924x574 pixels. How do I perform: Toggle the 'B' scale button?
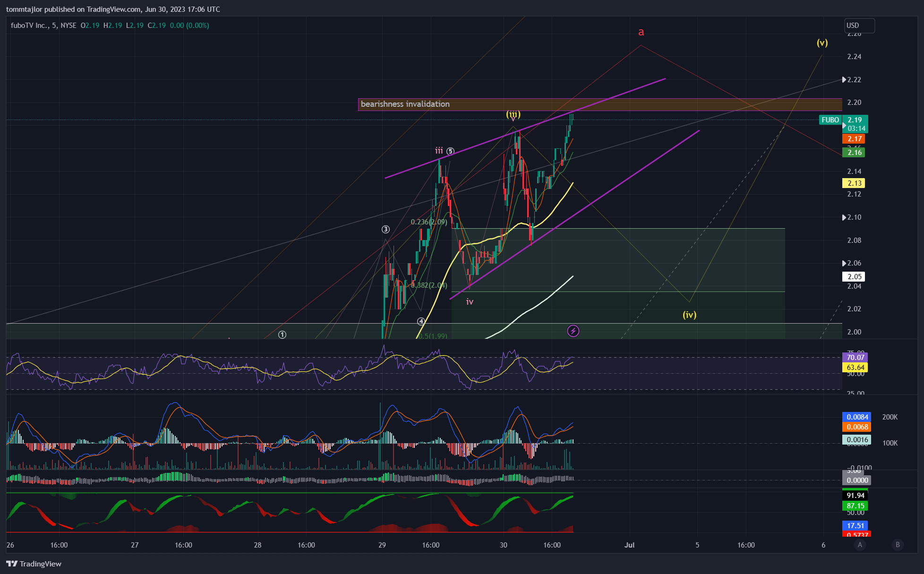(898, 545)
